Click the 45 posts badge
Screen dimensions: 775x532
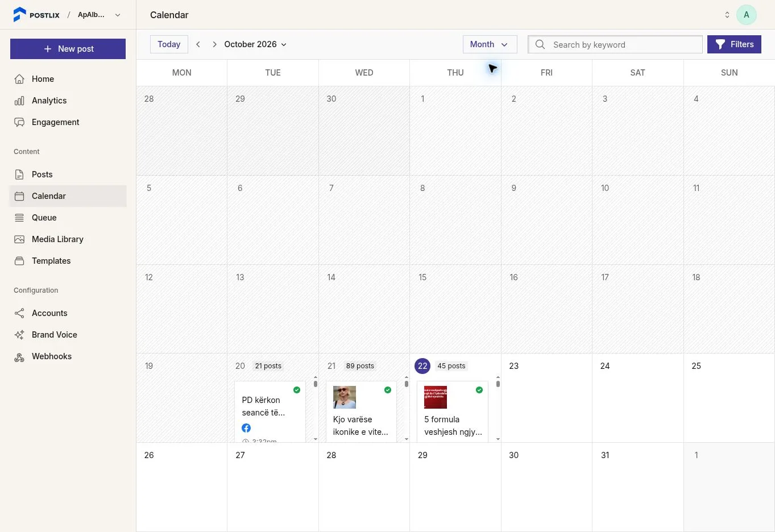(451, 366)
